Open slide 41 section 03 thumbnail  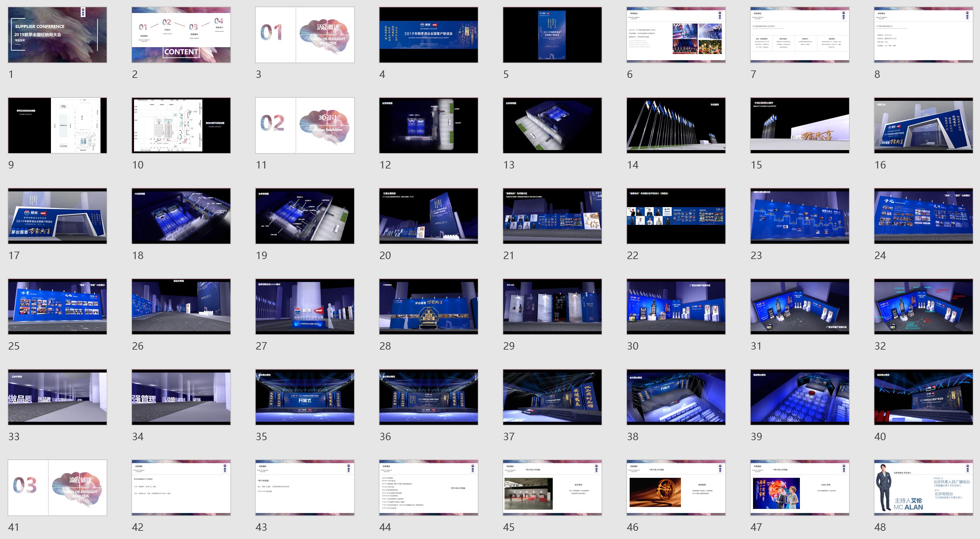click(57, 487)
